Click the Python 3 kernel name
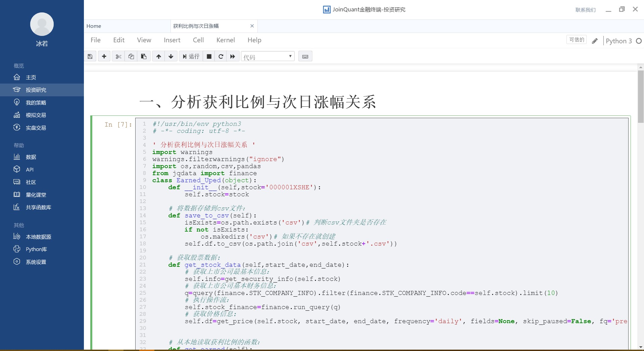 [x=618, y=41]
